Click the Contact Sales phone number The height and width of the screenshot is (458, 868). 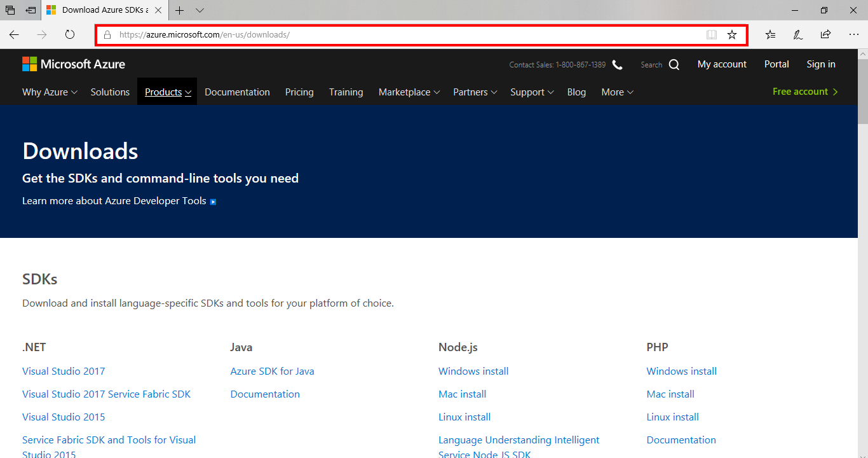(581, 65)
